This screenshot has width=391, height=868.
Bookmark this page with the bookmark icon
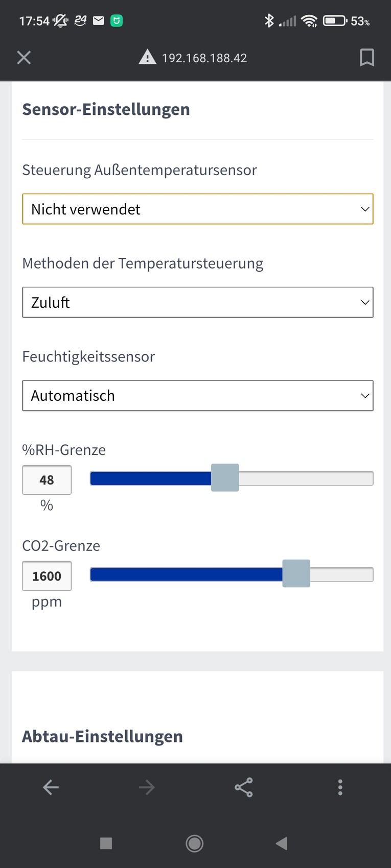[366, 58]
